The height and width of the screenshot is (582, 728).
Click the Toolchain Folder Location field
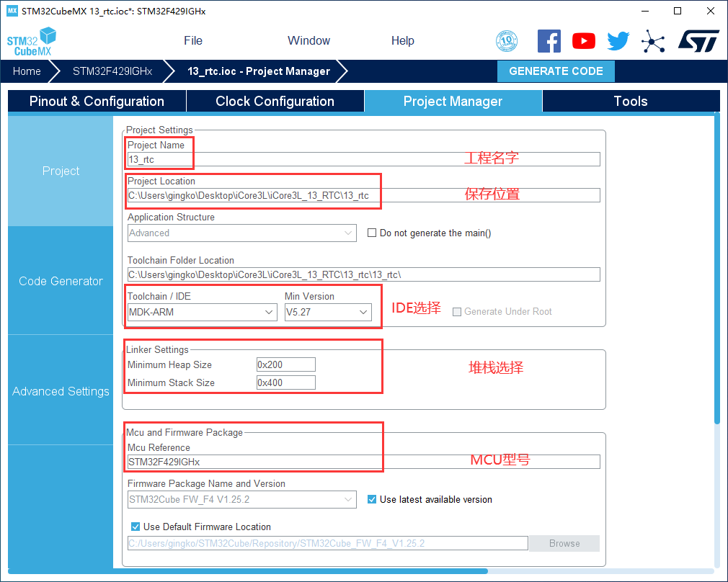click(x=363, y=274)
